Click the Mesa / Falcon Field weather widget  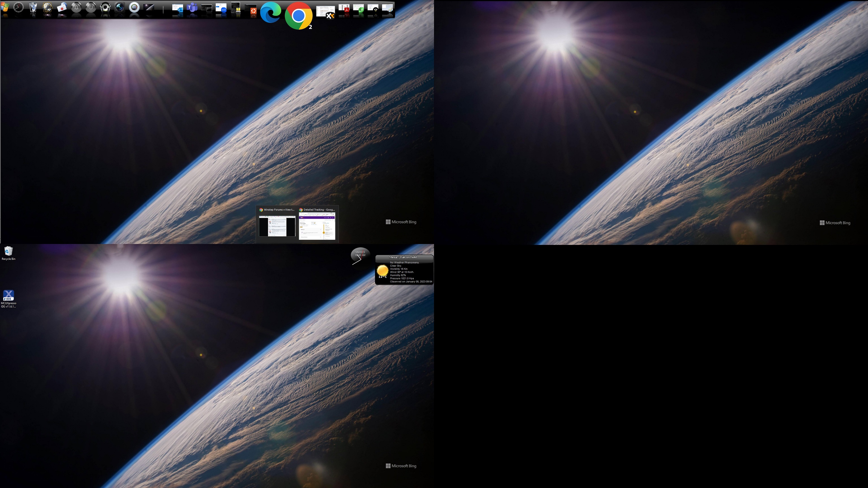coord(404,270)
